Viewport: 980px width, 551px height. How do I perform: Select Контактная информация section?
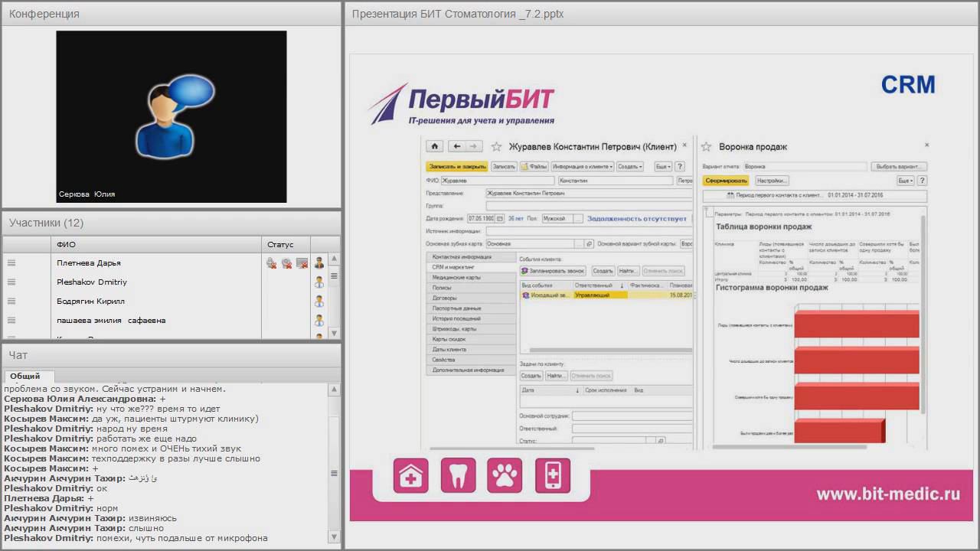[x=471, y=257]
